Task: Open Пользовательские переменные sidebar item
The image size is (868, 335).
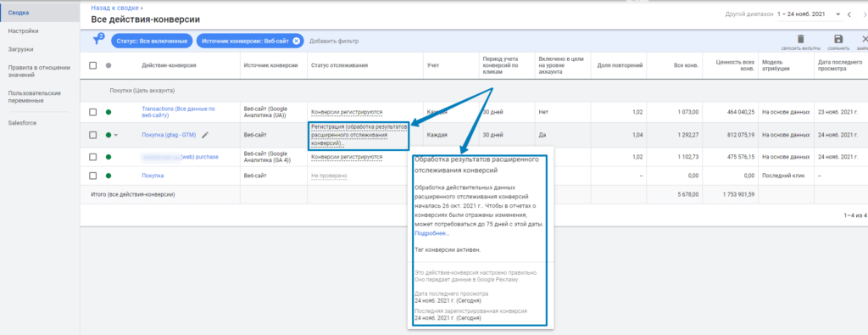Action: tap(34, 97)
